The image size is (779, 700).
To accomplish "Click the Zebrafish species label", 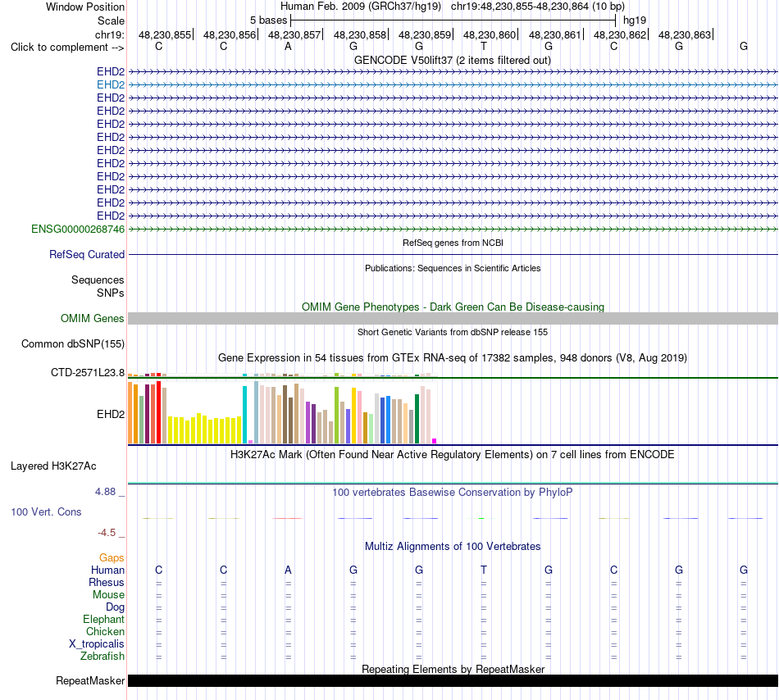I will click(x=102, y=656).
